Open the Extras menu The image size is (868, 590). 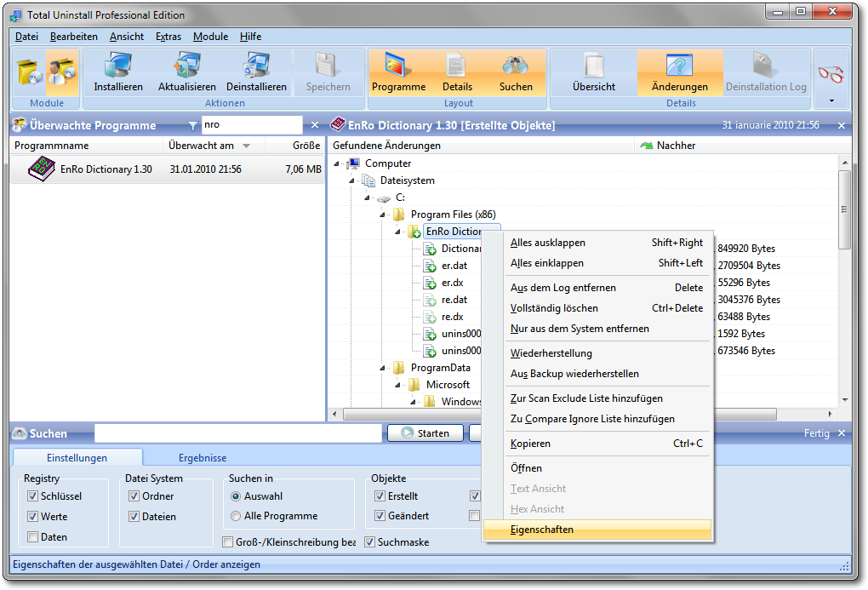168,37
